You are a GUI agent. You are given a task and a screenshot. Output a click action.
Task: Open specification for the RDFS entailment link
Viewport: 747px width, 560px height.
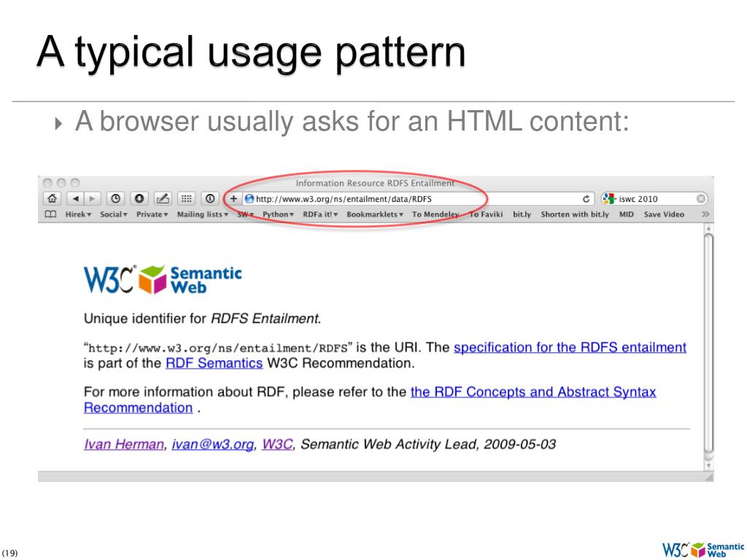pos(570,348)
